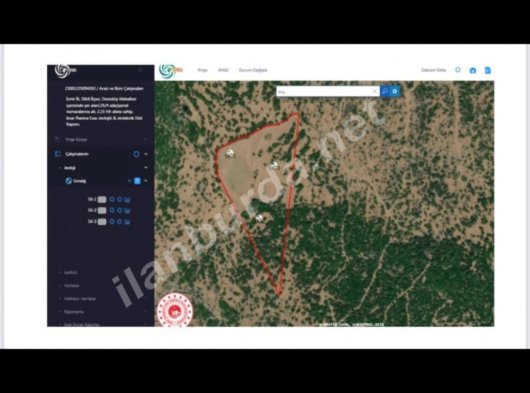Collapse the Çalışmalarım section chevron
The height and width of the screenshot is (393, 530).
pyautogui.click(x=146, y=154)
